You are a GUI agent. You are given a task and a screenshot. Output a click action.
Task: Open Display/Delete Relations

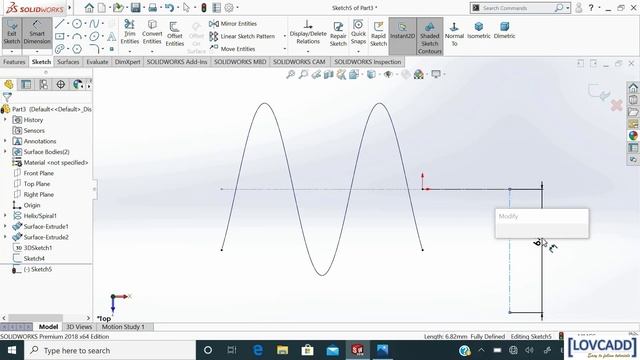[308, 32]
